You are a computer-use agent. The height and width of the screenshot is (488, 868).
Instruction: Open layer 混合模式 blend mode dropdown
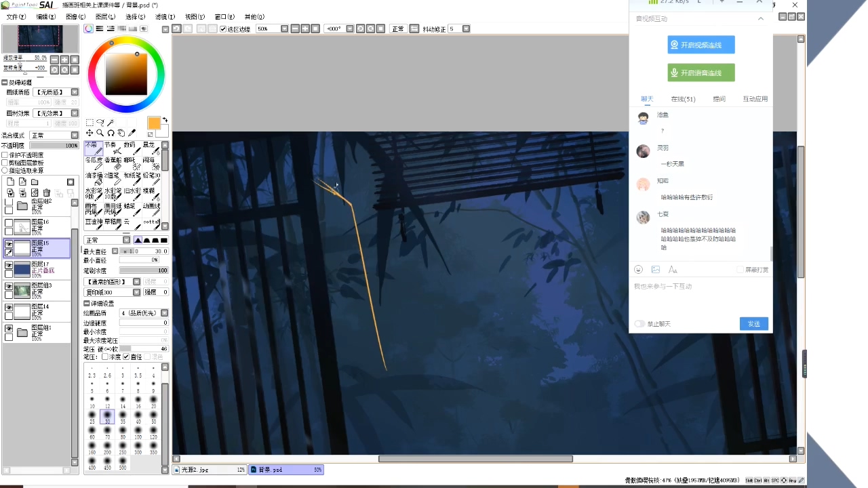tap(75, 136)
